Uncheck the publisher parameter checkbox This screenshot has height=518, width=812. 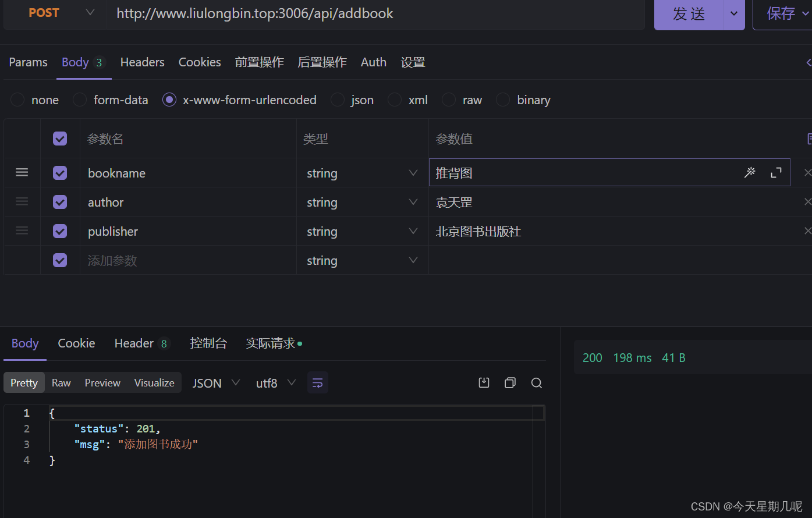(x=60, y=231)
